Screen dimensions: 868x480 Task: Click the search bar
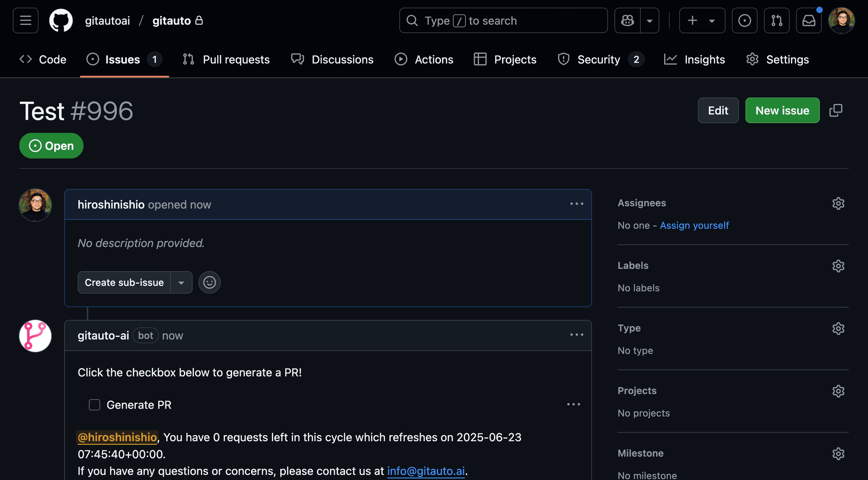pos(503,20)
